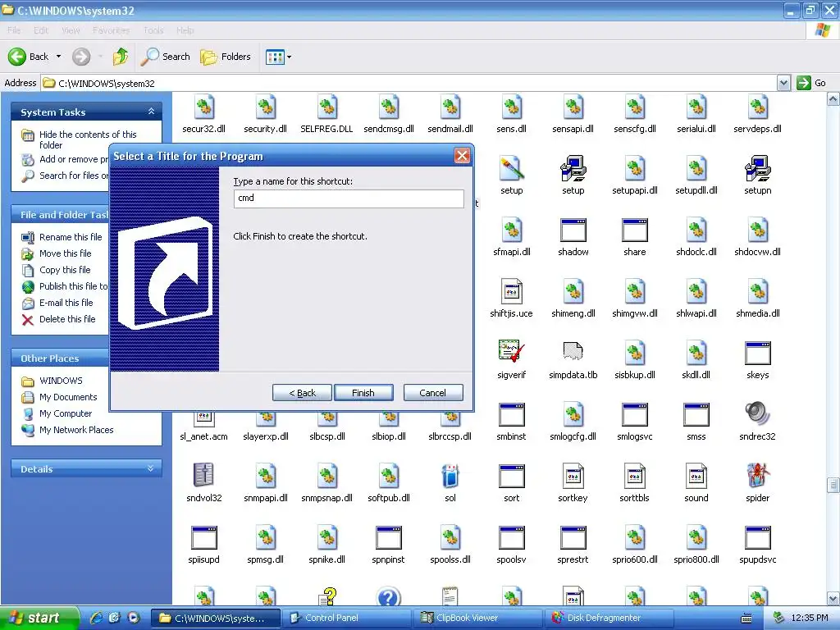This screenshot has height=630, width=840.
Task: Expand the Details panel
Action: click(151, 468)
